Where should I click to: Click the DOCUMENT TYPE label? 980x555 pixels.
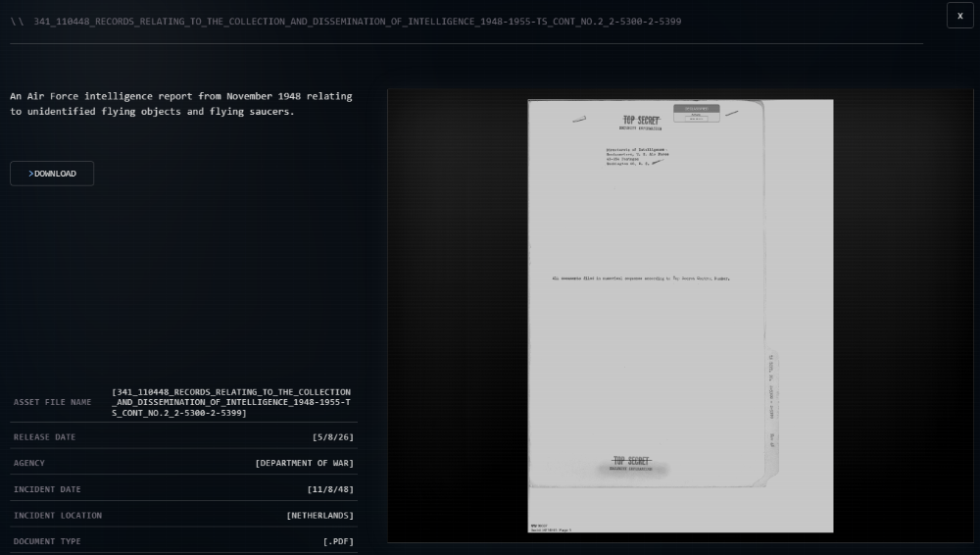47,541
